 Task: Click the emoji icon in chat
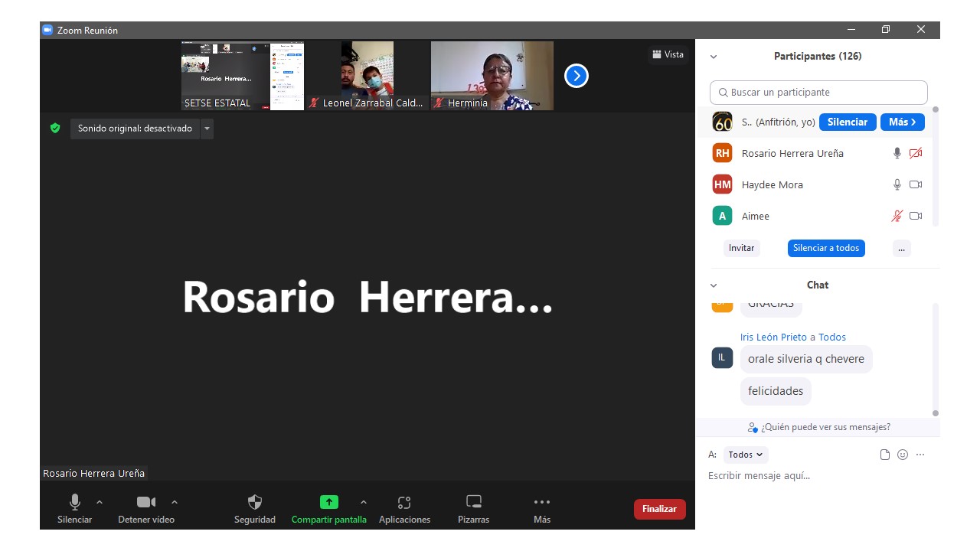[903, 455]
